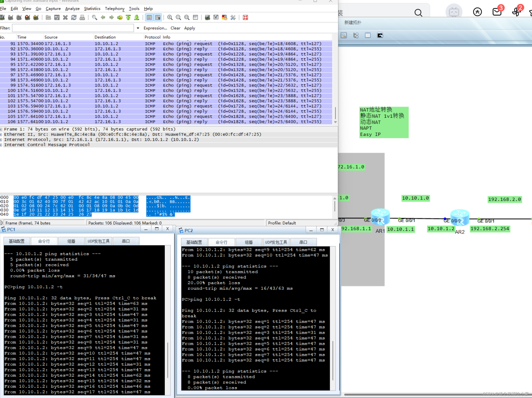Click the Expression... button

click(155, 28)
